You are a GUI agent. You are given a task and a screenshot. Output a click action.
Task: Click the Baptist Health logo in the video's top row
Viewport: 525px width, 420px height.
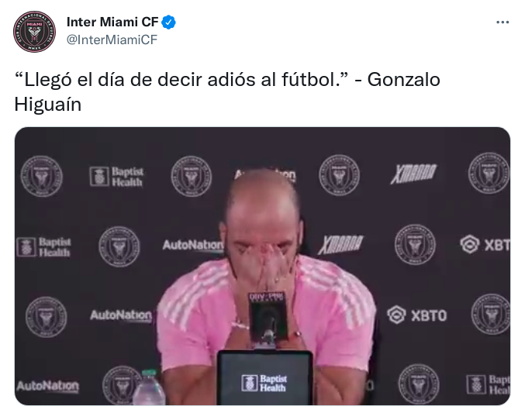(x=116, y=177)
